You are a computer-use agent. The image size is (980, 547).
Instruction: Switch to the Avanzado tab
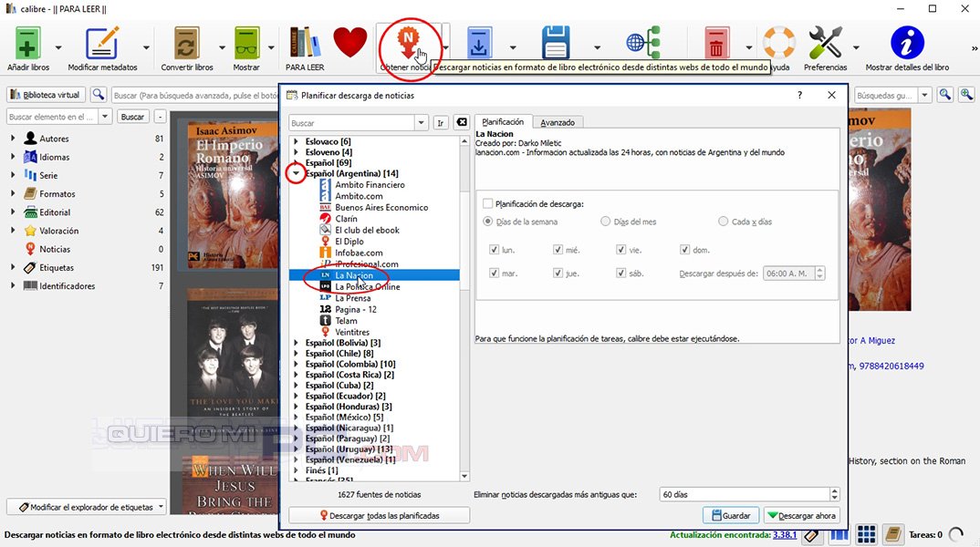click(x=558, y=122)
